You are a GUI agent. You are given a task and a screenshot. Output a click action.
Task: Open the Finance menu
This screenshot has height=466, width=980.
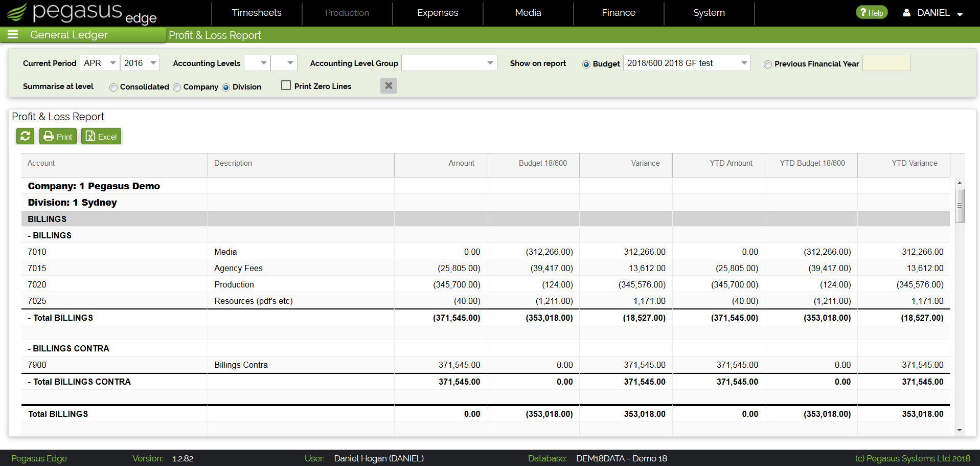coord(619,13)
